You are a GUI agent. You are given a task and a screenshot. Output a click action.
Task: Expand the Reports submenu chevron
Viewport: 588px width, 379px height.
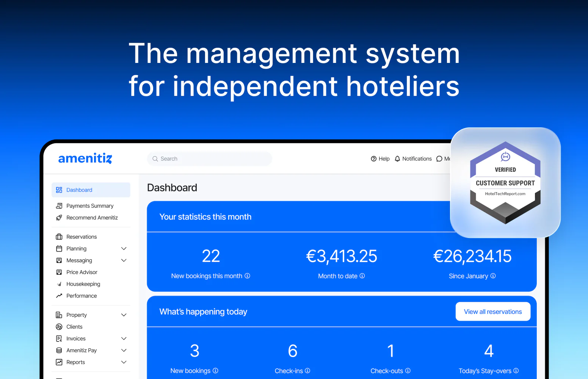(x=124, y=362)
